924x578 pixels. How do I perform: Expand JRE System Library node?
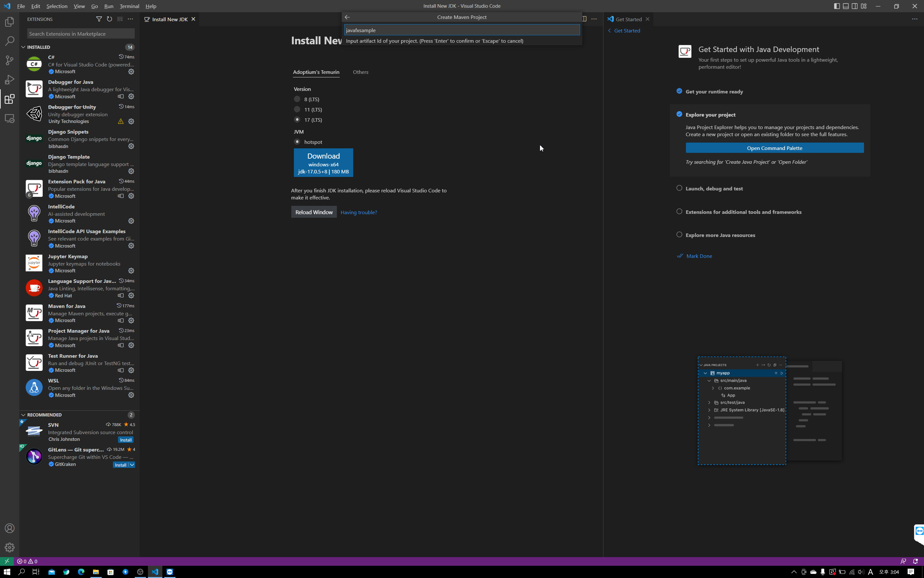(x=709, y=410)
